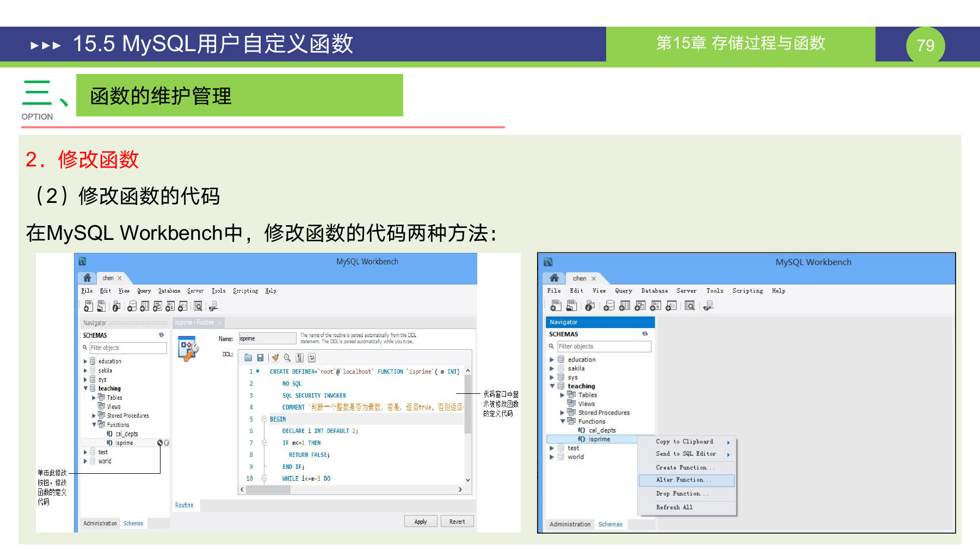Click Filter objects box in right Workbench
The height and width of the screenshot is (551, 980).
pos(604,346)
